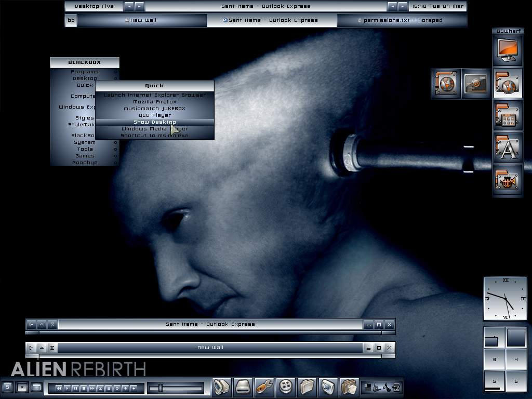Expand the Games submenu in Blackbox menu
The image size is (532, 399).
[x=85, y=156]
